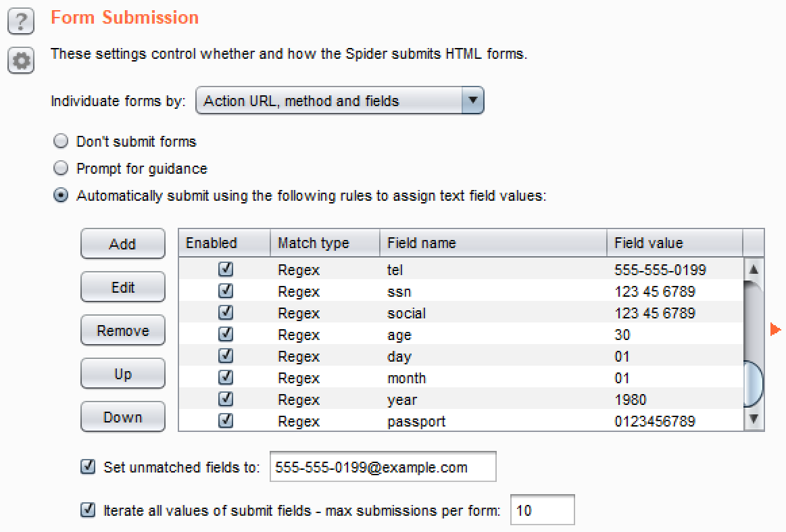Sort by the Field name column header
786x532 pixels.
pos(492,243)
